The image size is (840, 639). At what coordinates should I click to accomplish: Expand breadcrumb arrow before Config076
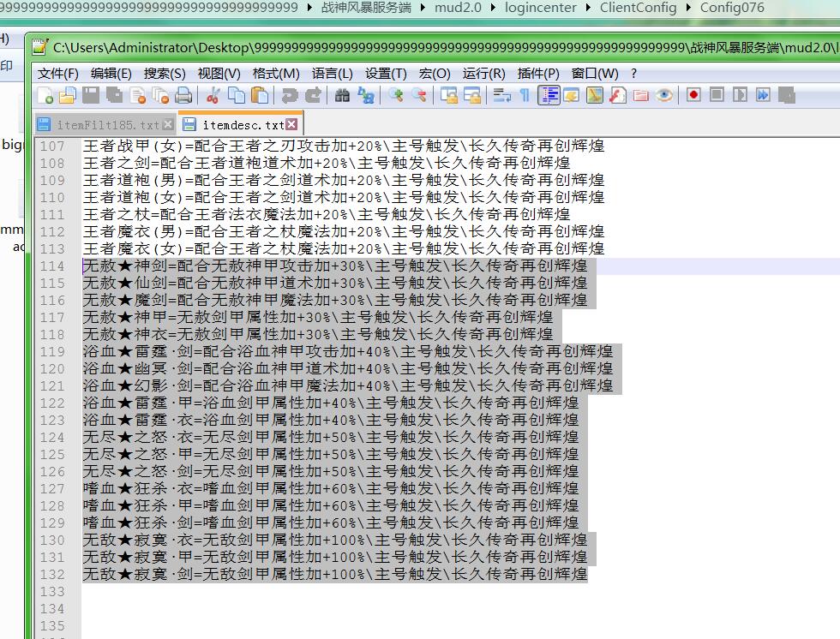(x=688, y=8)
